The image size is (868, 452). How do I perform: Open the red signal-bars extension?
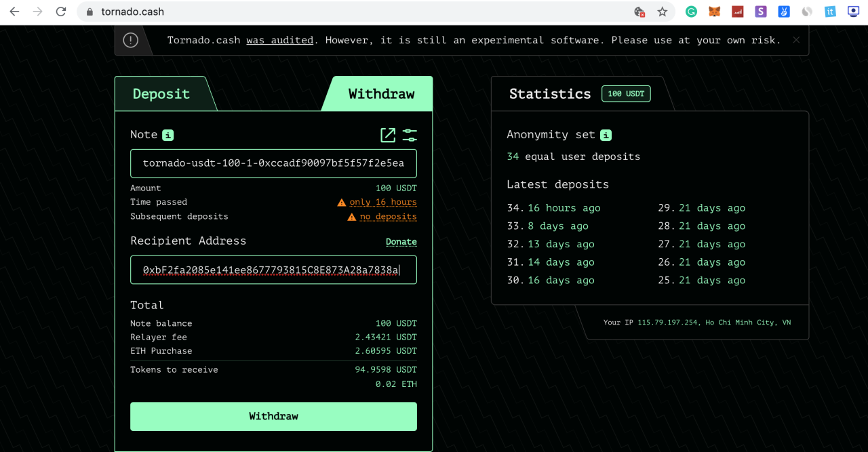(x=738, y=12)
